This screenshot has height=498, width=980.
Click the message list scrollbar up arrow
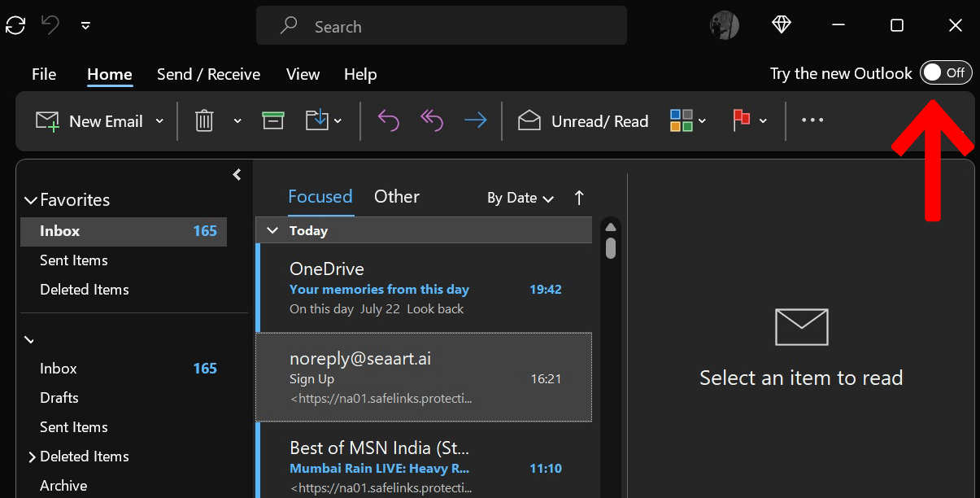tap(611, 227)
